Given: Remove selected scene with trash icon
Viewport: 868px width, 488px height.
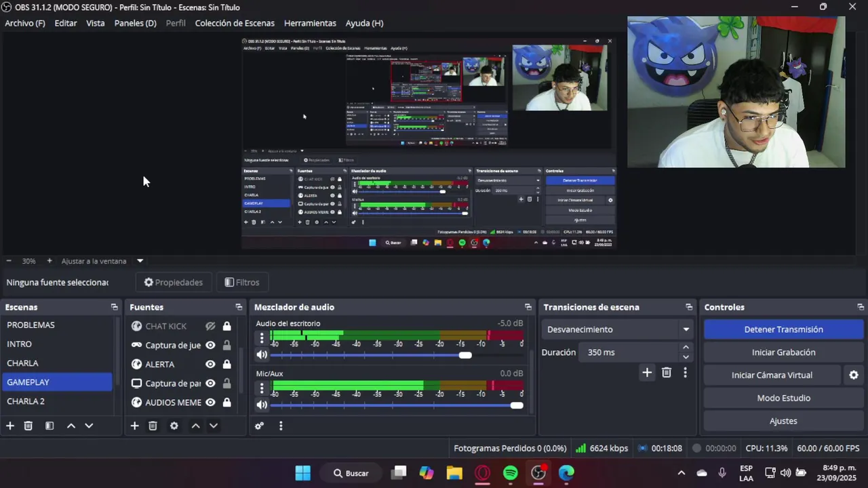Looking at the screenshot, I should (x=28, y=426).
